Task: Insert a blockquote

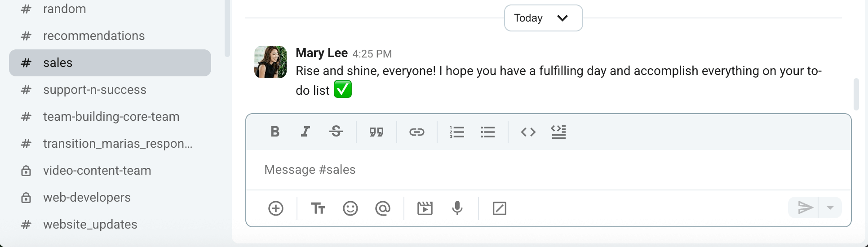Action: click(x=376, y=132)
